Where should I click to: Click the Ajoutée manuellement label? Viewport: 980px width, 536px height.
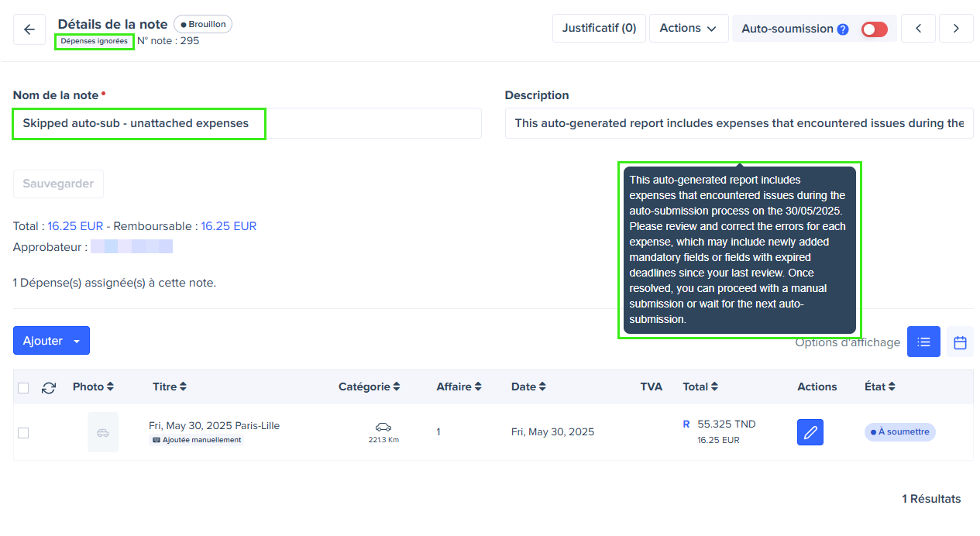pos(196,440)
